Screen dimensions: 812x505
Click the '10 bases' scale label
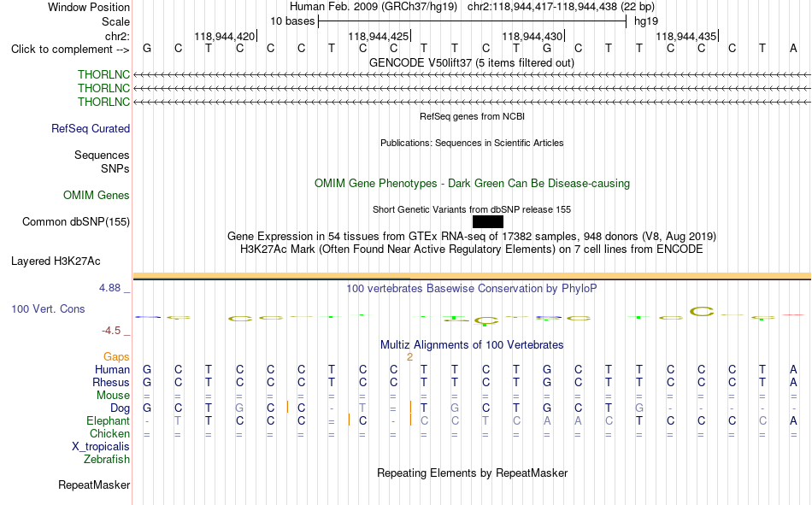pyautogui.click(x=292, y=21)
